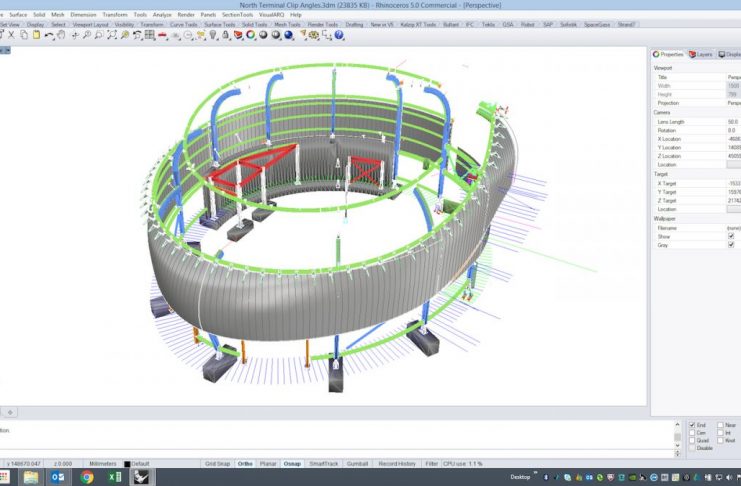741x486 pixels.
Task: Click the blue Help question mark icon
Action: tap(339, 35)
